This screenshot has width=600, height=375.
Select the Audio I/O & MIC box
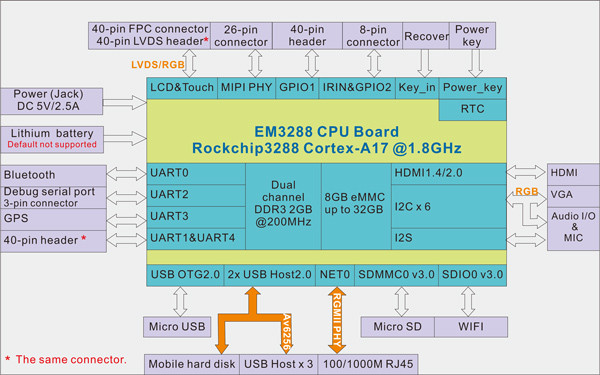(573, 229)
